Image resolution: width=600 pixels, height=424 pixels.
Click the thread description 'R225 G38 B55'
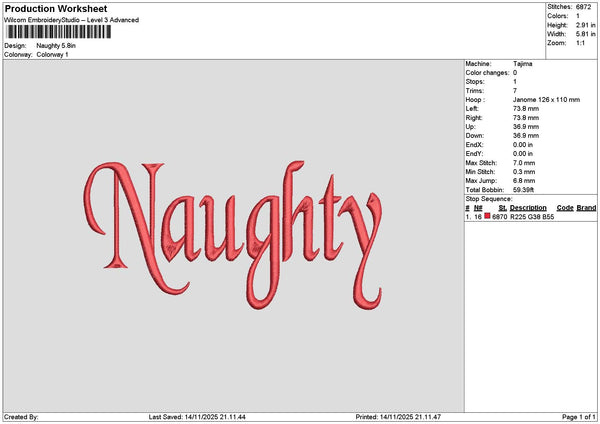[x=532, y=217]
